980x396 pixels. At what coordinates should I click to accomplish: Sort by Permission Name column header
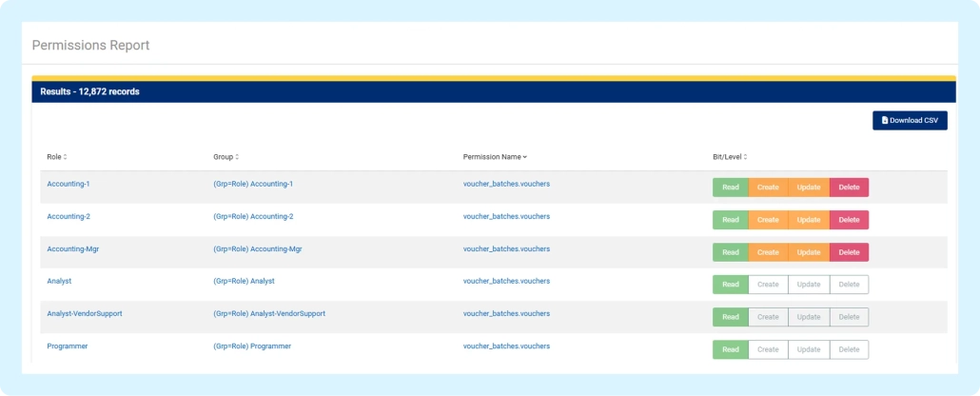tap(495, 157)
